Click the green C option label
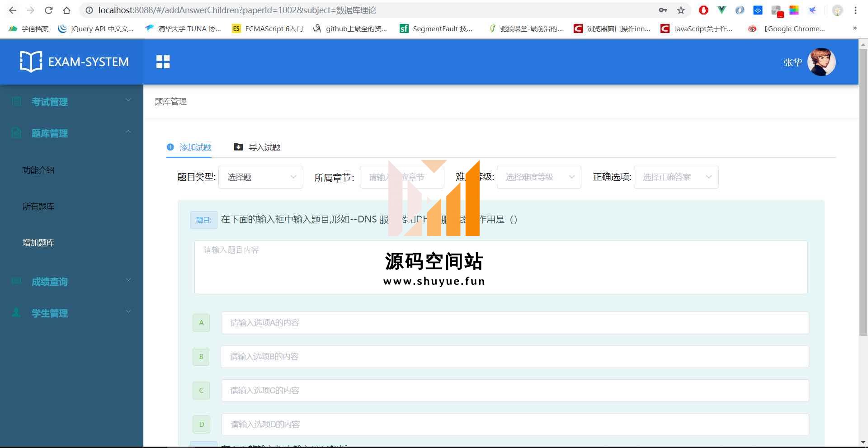This screenshot has width=868, height=448. (x=201, y=391)
